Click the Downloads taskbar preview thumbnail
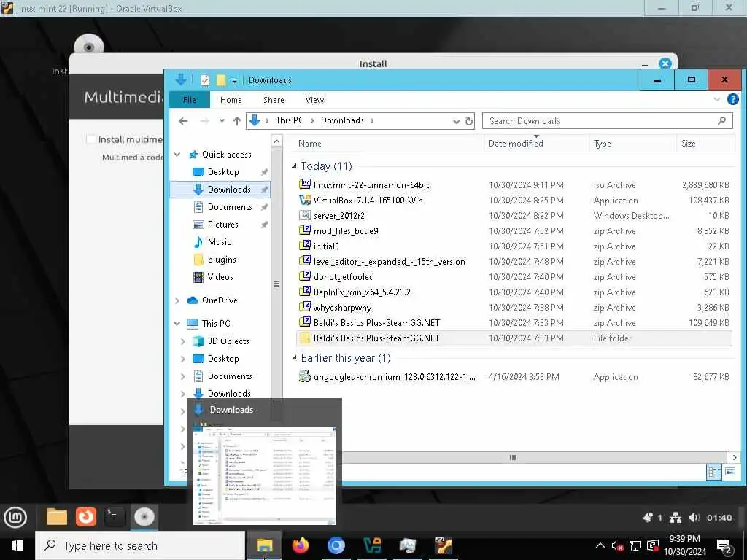 click(264, 475)
